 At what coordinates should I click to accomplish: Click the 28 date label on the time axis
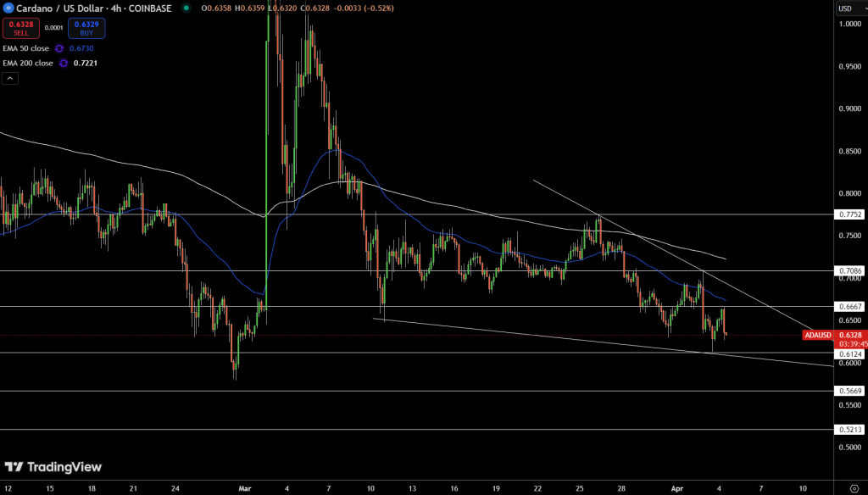621,488
